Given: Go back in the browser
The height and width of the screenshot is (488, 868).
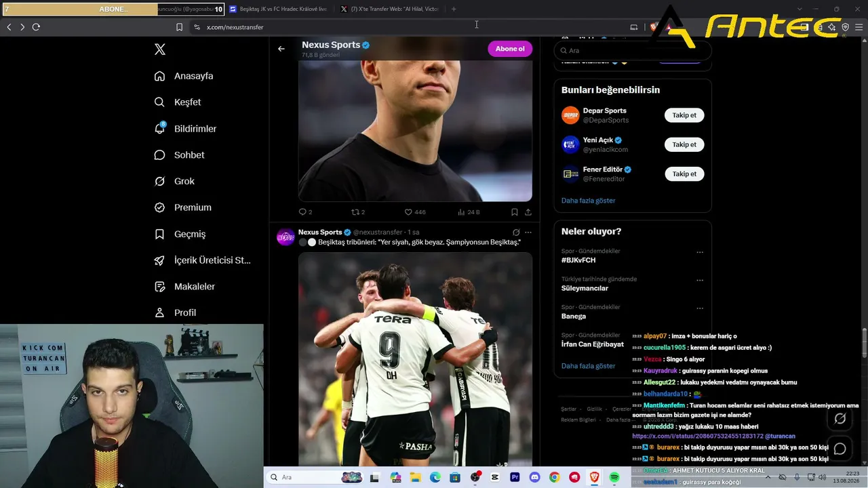Looking at the screenshot, I should (9, 27).
